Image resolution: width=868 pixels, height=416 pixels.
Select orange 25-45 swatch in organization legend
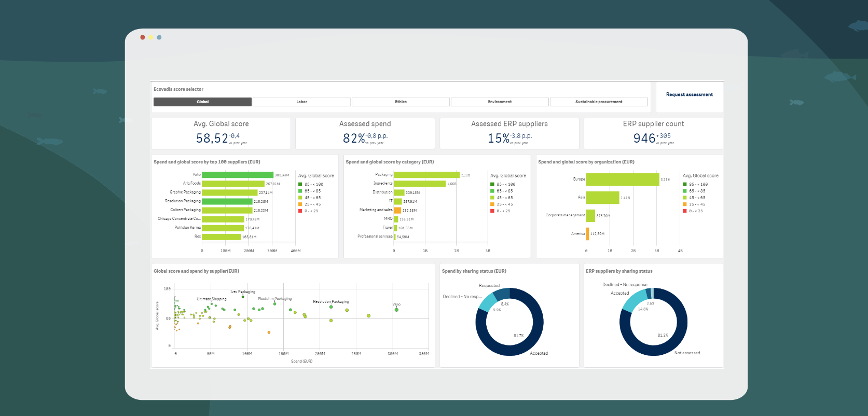[685, 204]
